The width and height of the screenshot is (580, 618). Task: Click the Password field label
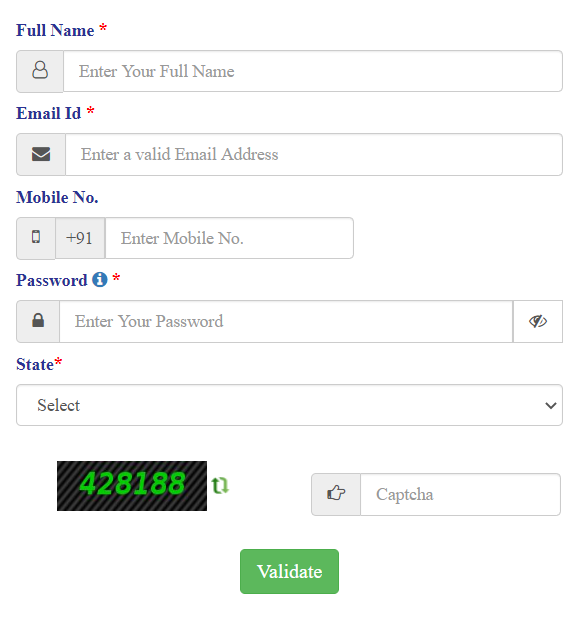[x=52, y=280]
